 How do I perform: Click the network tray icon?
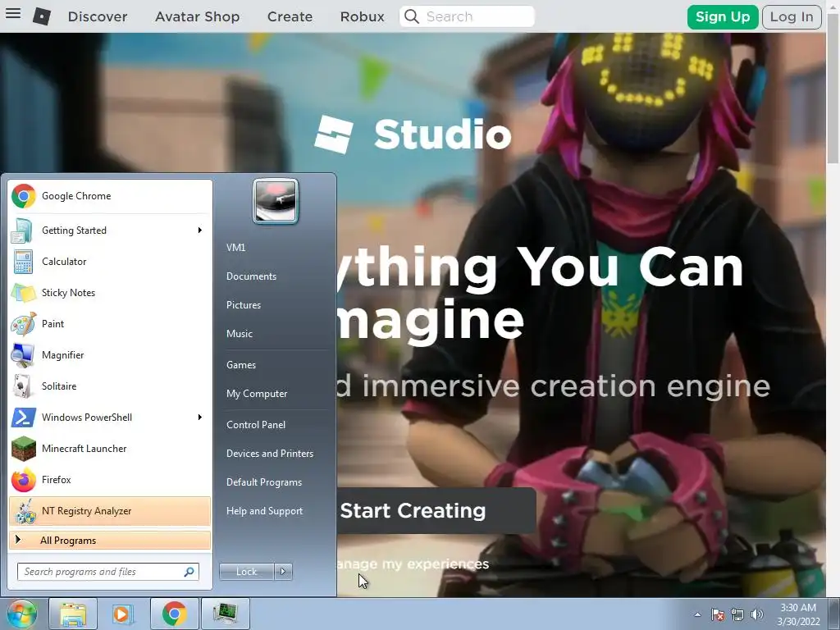tap(737, 614)
